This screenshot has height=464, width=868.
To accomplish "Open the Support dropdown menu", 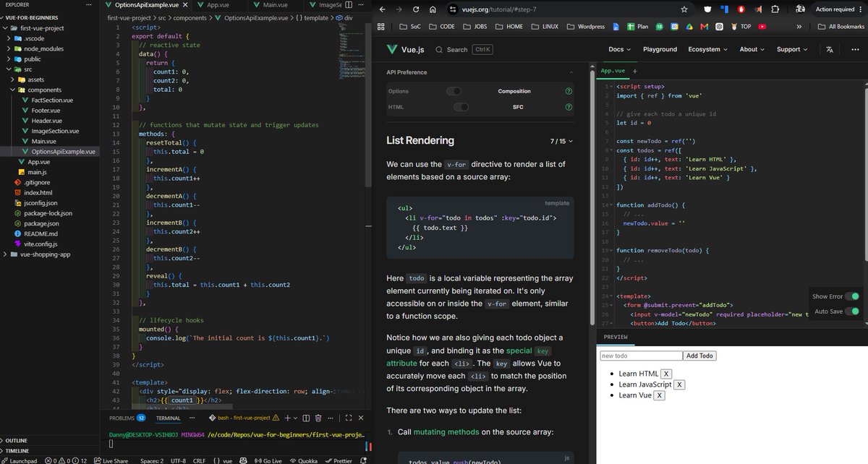I will click(792, 49).
